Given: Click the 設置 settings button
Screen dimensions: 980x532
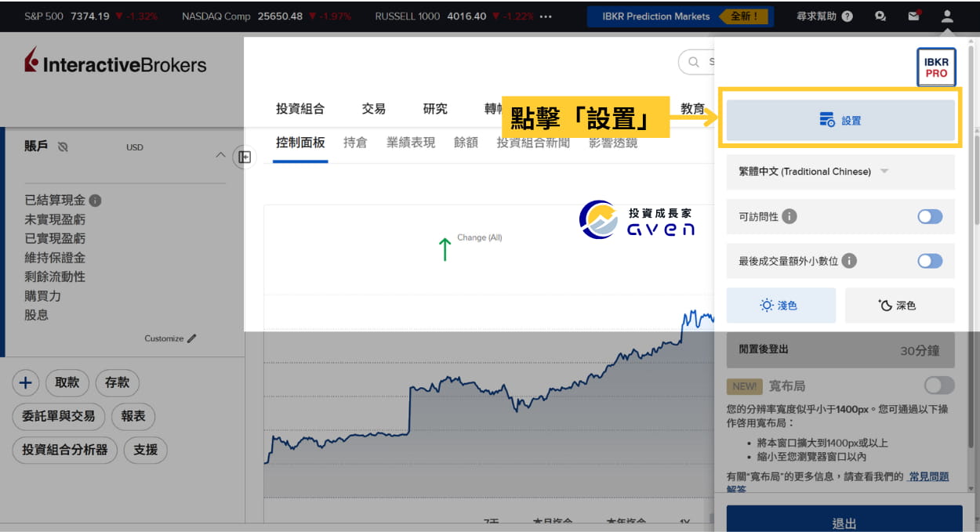Looking at the screenshot, I should 840,121.
